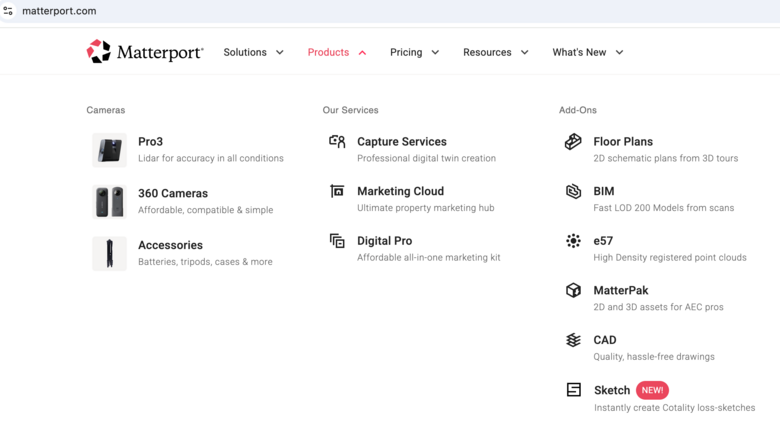Collapse the Products menu

(336, 52)
